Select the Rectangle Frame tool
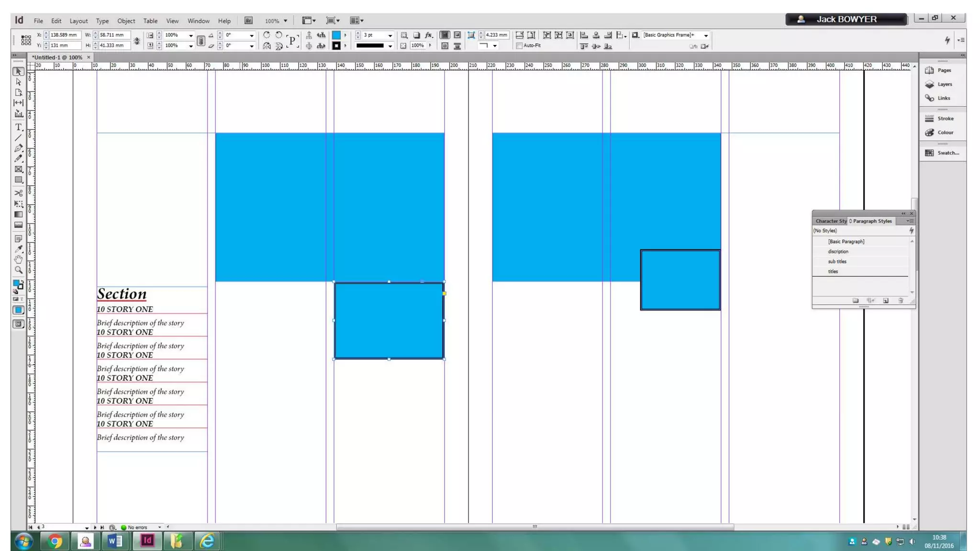Viewport: 980px width, 551px height. point(18,169)
